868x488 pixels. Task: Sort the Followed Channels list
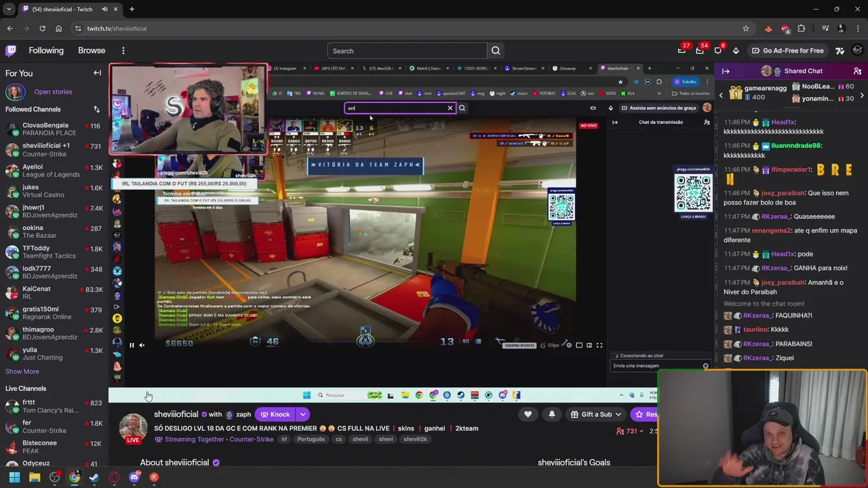(x=96, y=109)
